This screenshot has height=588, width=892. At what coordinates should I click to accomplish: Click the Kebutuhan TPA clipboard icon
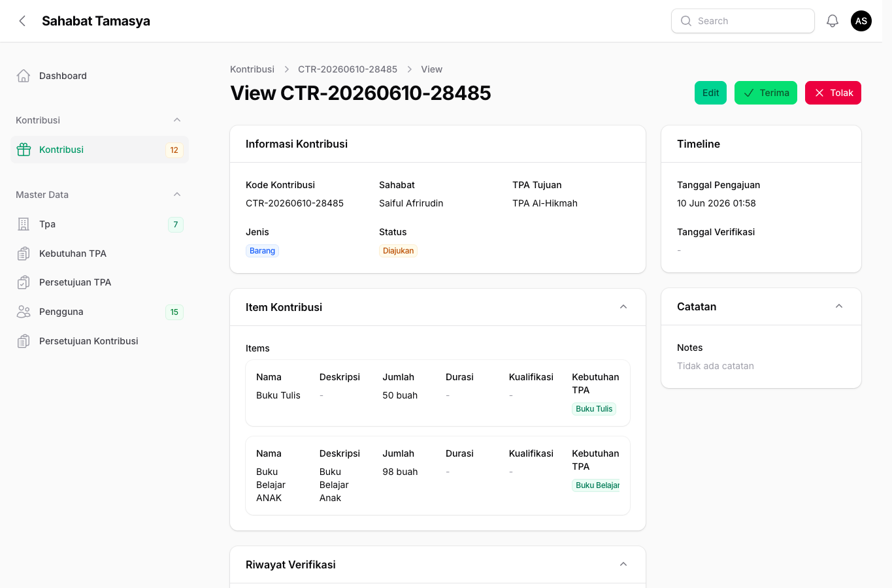pyautogui.click(x=24, y=253)
